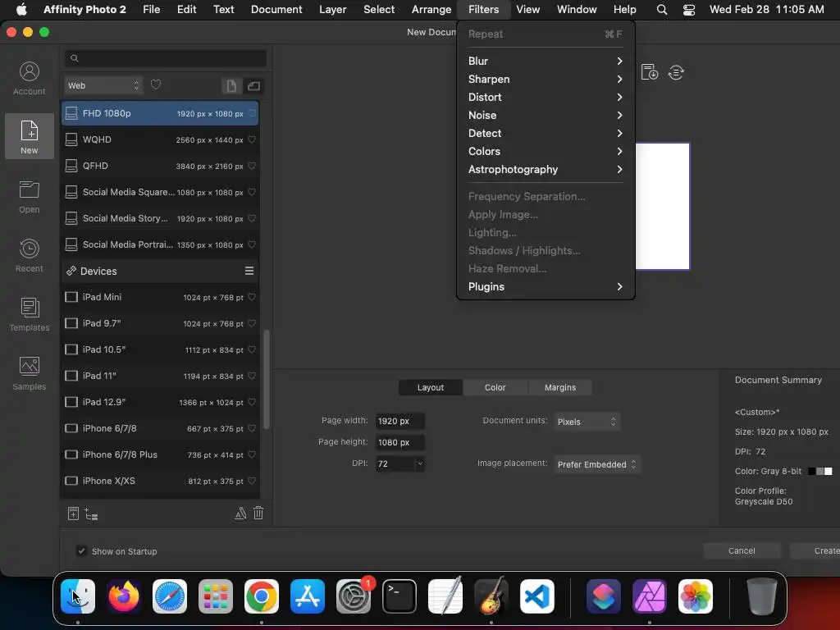840x630 pixels.
Task: Click the preset list scrollbar
Action: (x=267, y=379)
